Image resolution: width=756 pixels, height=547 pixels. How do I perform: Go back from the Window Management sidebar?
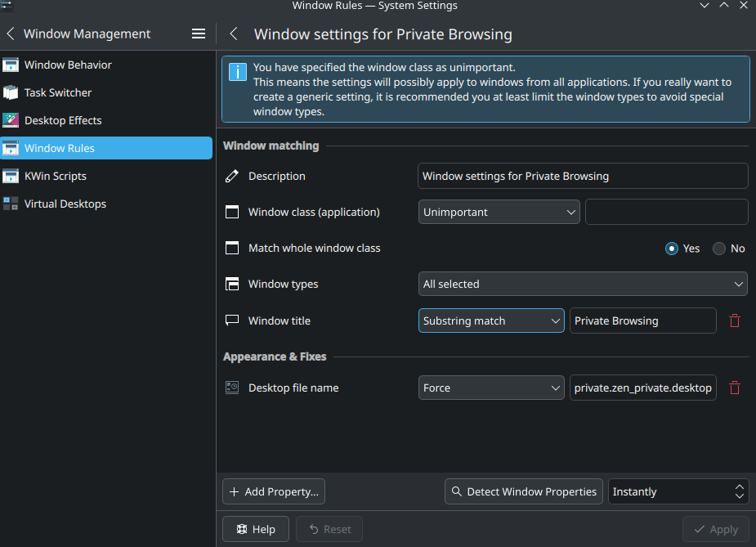click(11, 34)
